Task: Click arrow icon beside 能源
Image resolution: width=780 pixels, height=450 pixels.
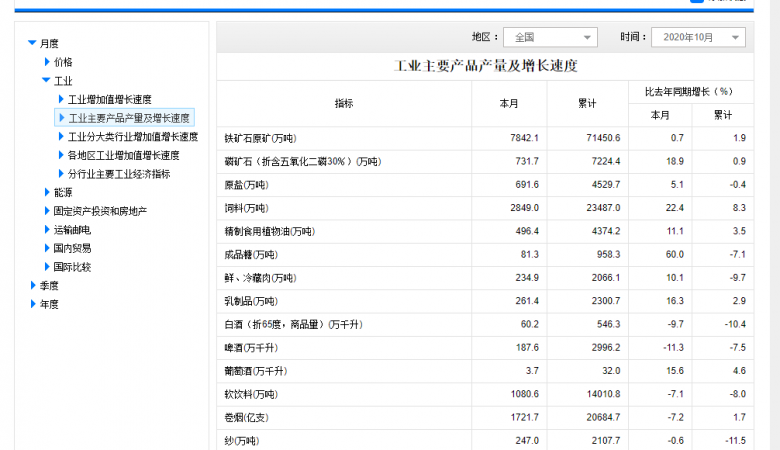Action: (46, 192)
